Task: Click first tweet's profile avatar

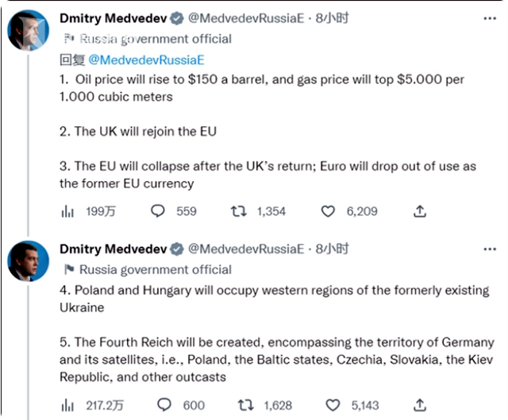Action: (29, 30)
